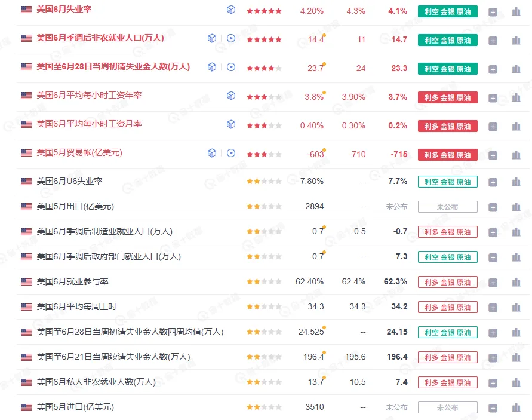Click 利空金银原油 tag on U6失业率 row
Viewport: 532px width, 420px height.
pyautogui.click(x=448, y=182)
